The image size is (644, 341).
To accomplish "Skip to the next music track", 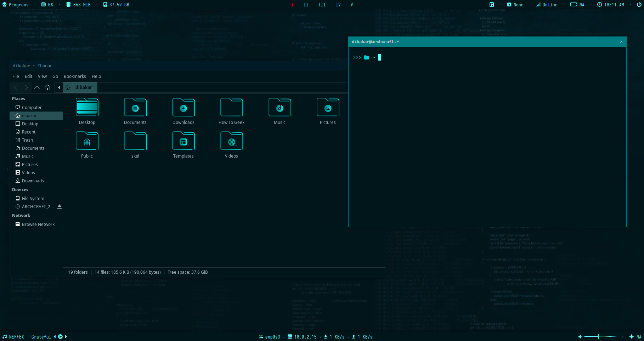I will tap(66, 337).
